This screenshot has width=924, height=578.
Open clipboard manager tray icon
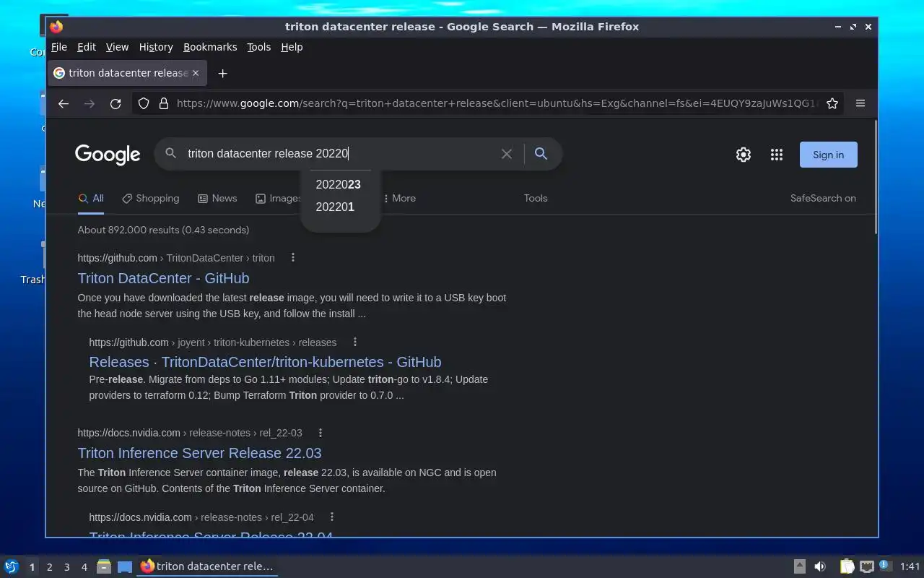847,566
